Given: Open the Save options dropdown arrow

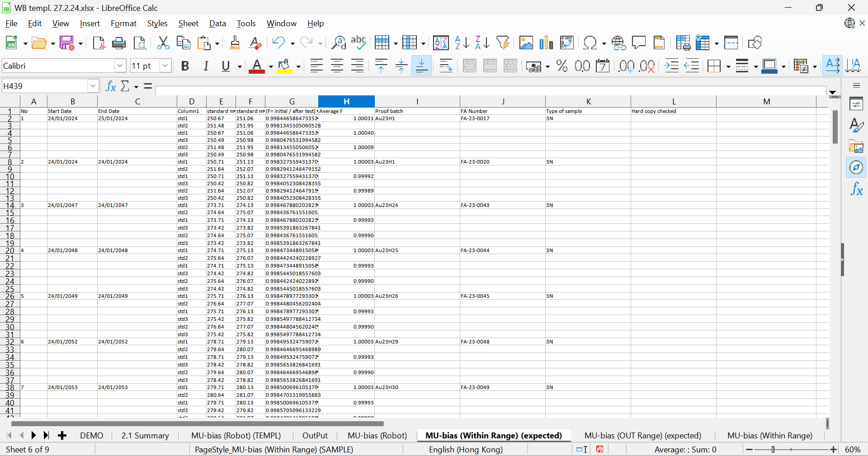Looking at the screenshot, I should (x=80, y=44).
